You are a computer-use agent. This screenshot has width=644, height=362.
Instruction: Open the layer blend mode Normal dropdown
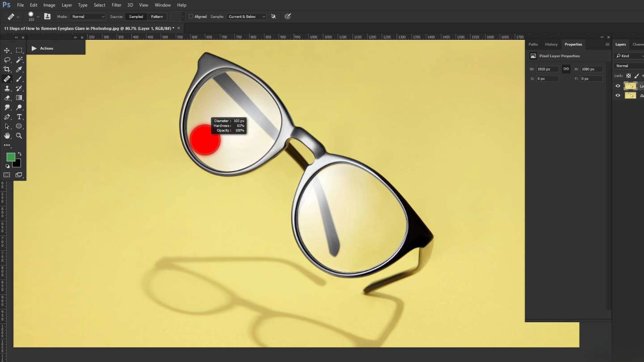[629, 66]
